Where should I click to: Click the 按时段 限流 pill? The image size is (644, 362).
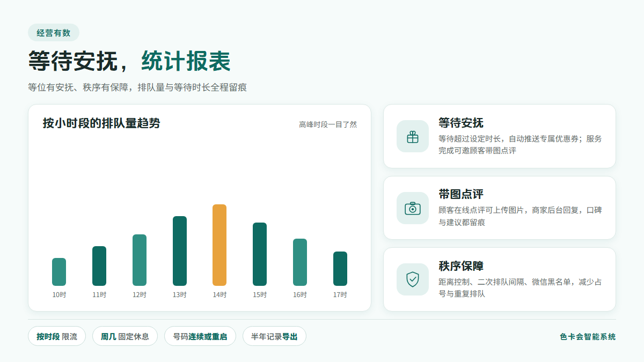click(57, 336)
